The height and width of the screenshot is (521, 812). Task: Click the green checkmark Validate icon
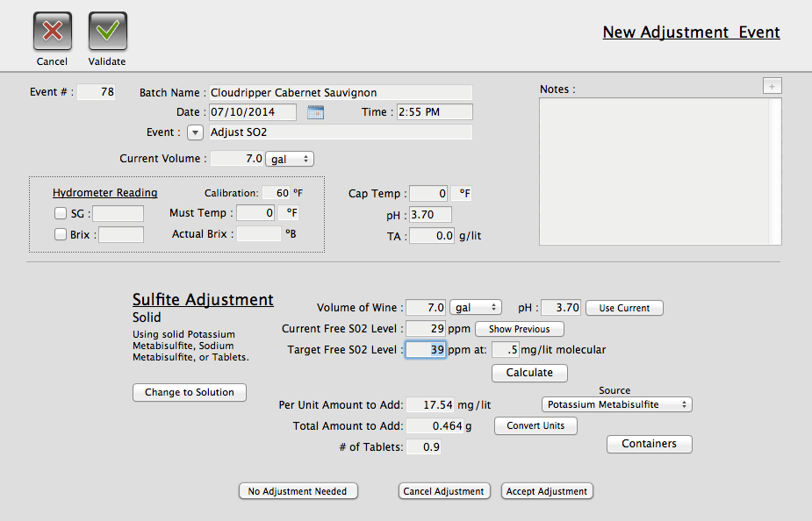point(108,31)
